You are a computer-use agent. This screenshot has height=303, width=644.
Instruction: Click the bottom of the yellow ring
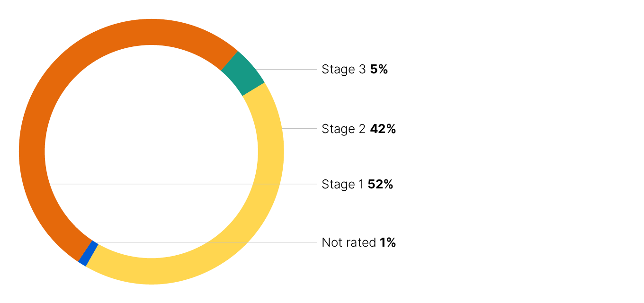tap(152, 271)
